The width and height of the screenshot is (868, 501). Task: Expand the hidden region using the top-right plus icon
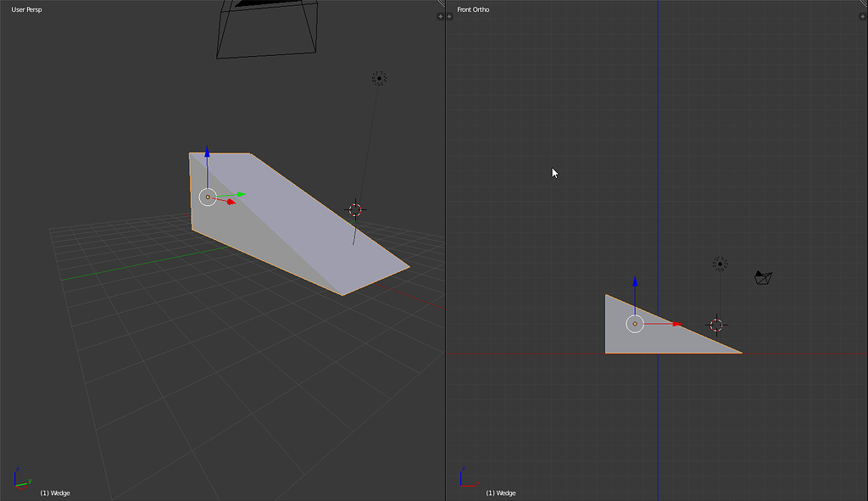(863, 15)
